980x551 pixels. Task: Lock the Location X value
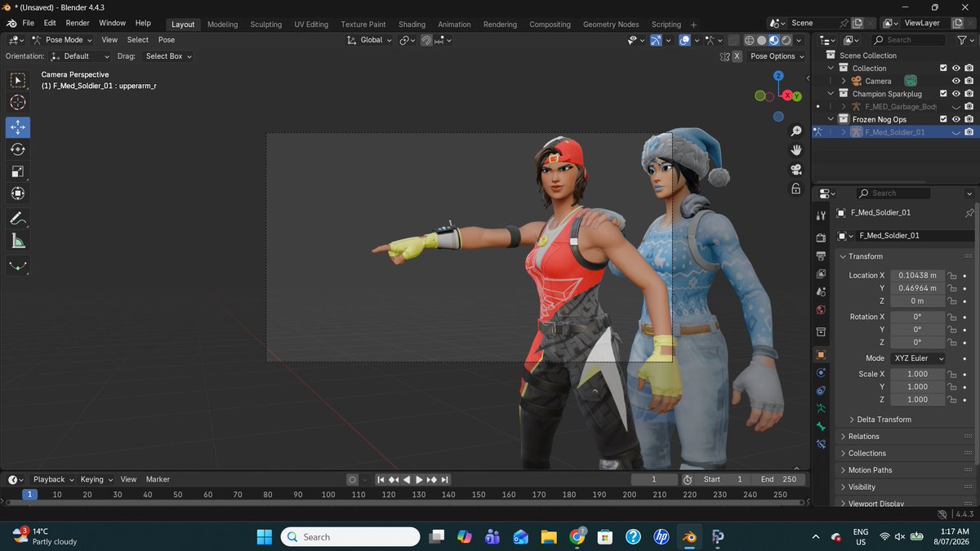tap(952, 276)
